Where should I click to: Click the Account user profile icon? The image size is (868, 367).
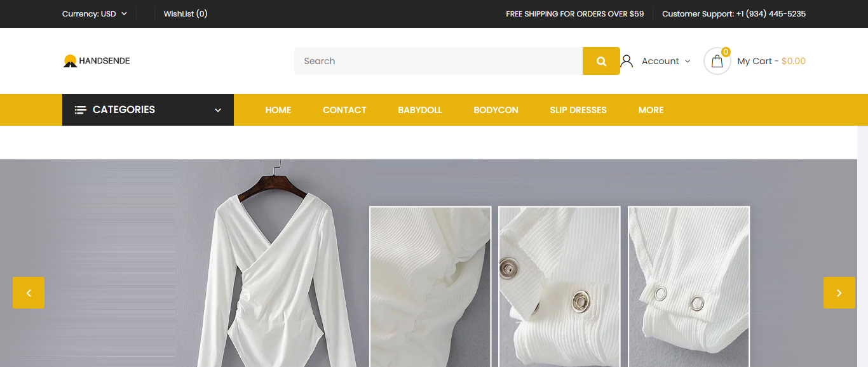[627, 61]
